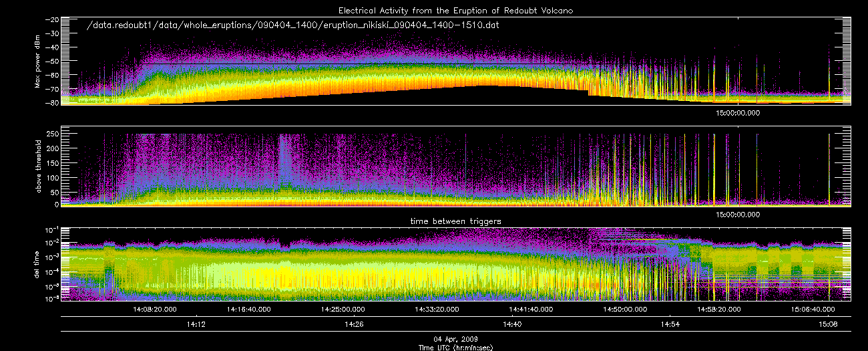
Task: Click the -40 tick on Max power axis
Action: pos(51,47)
